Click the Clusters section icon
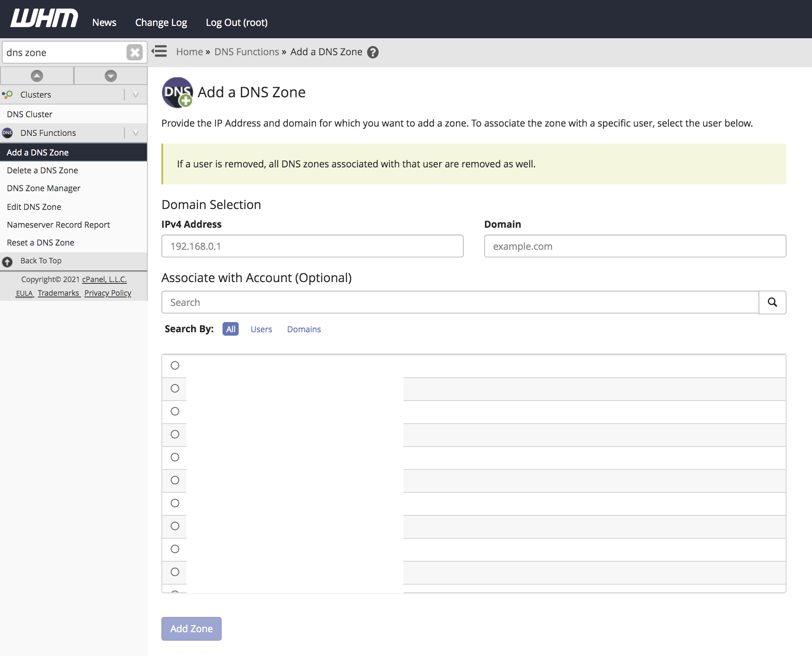812x656 pixels. 7,94
